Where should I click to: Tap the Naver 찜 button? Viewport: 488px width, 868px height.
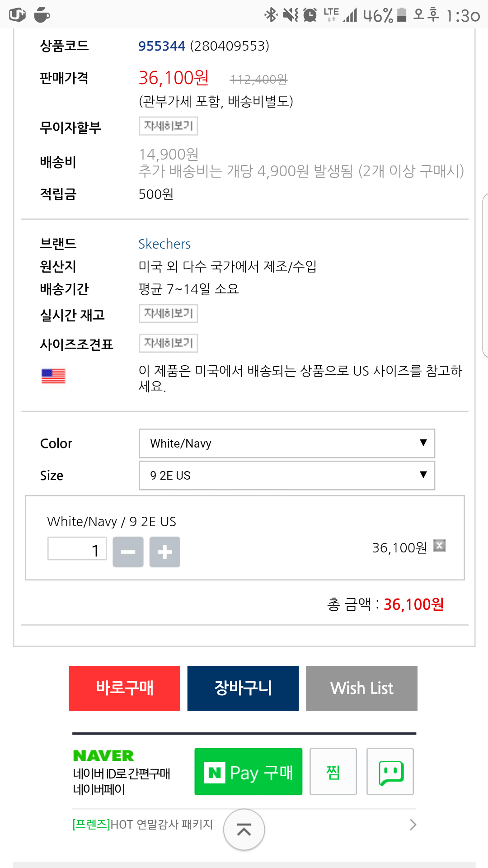pos(333,772)
